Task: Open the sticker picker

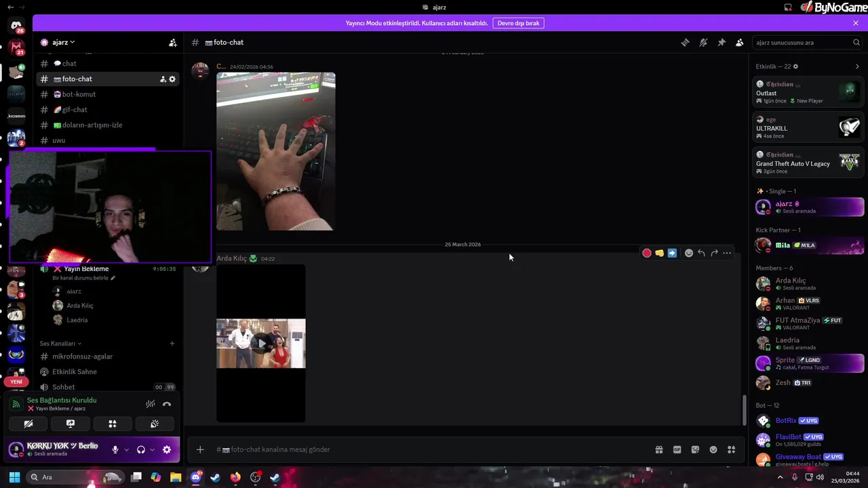Action: (x=695, y=449)
